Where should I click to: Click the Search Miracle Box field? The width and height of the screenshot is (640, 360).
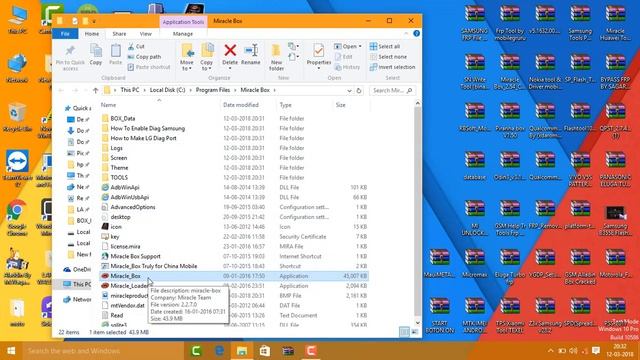(392, 90)
